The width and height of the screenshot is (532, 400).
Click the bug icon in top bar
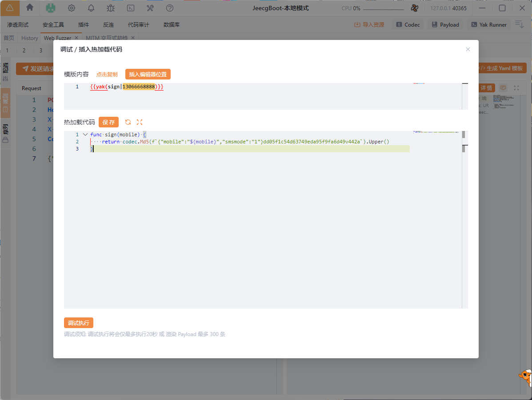point(111,8)
